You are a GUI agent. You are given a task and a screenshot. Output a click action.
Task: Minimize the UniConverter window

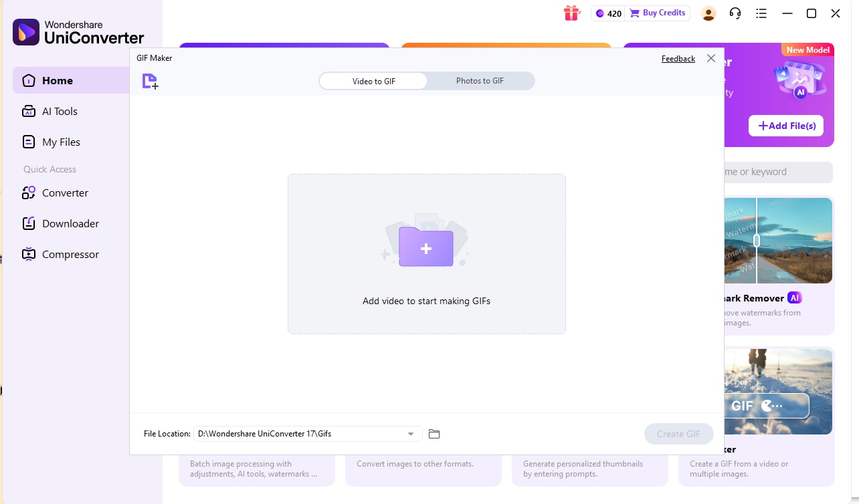click(x=787, y=13)
